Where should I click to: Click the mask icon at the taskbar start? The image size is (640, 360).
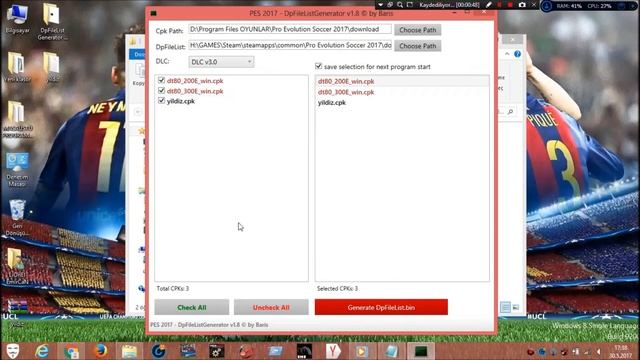[13, 351]
